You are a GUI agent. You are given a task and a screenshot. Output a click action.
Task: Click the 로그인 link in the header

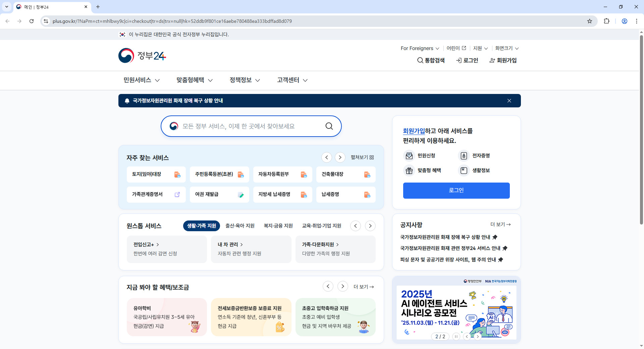point(467,60)
